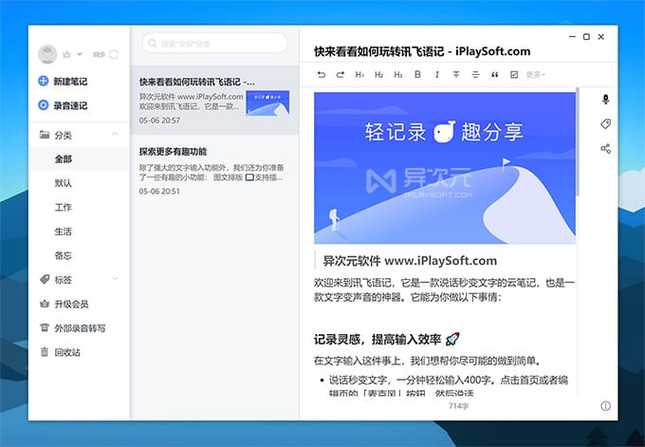This screenshot has width=645, height=447.
Task: Click the undo arrow in the editor toolbar
Action: coord(321,74)
